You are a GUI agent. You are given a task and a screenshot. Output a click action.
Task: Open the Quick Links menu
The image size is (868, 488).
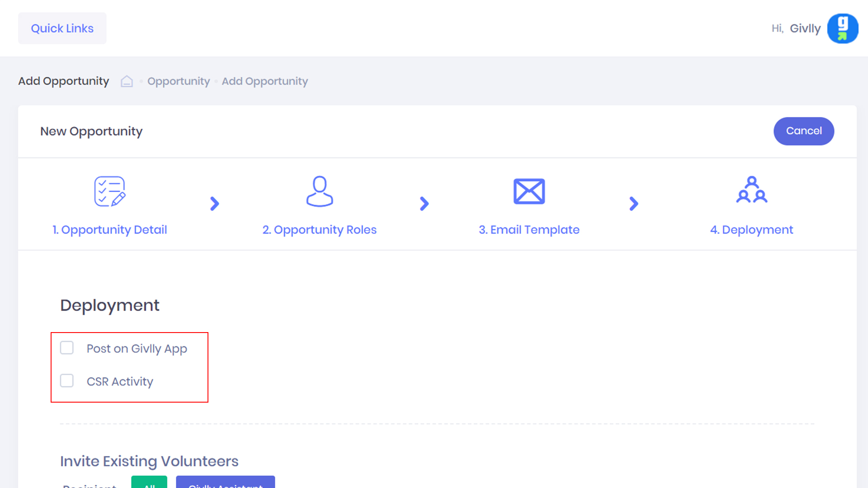coord(62,28)
